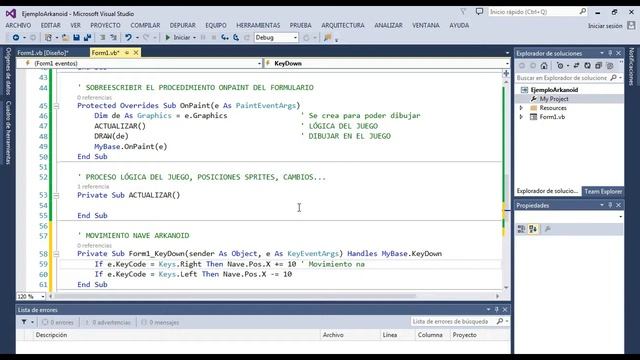The height and width of the screenshot is (360, 640).
Task: Collapse the OnPaint Sub code region
Action: 56,106
